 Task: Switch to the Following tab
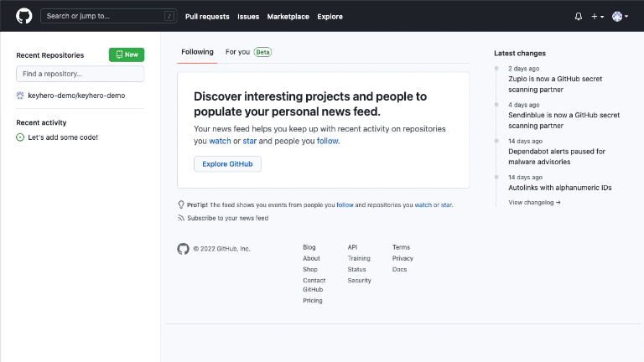point(197,52)
